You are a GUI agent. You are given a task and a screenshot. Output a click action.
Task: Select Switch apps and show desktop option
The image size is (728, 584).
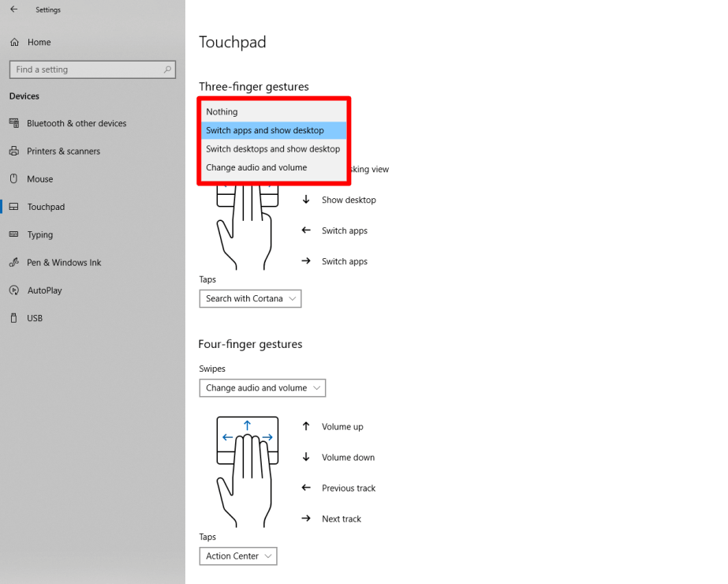[274, 130]
